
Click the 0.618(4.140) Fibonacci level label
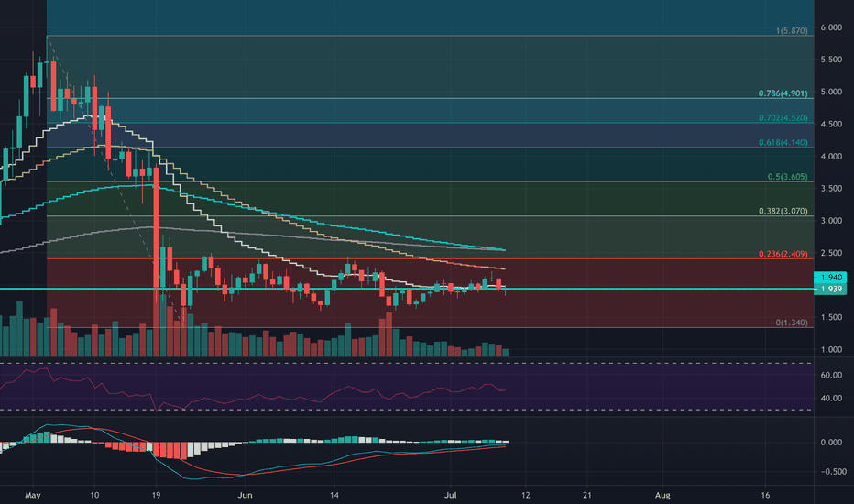tap(783, 142)
